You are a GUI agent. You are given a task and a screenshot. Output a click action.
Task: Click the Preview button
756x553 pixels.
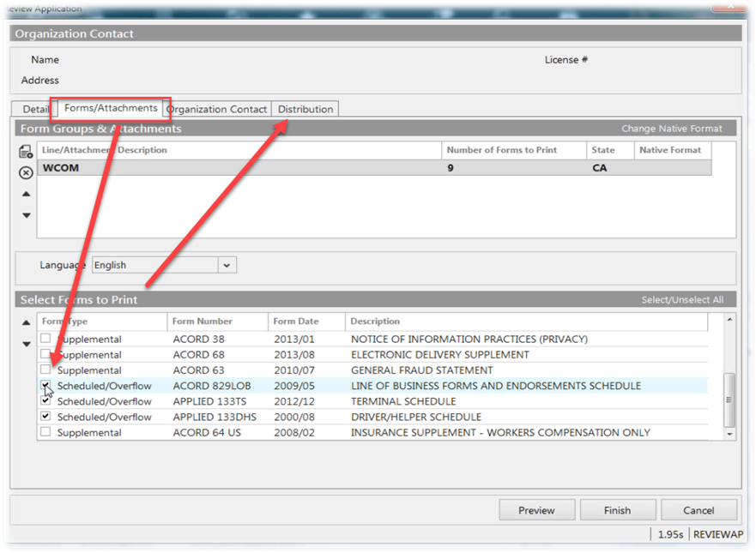(x=536, y=510)
